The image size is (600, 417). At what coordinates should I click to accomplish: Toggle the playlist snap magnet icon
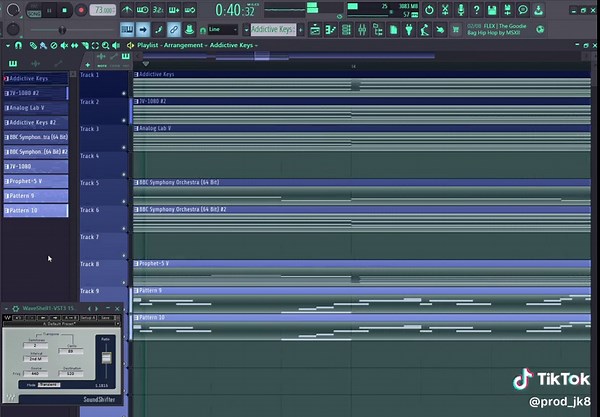click(x=18, y=46)
